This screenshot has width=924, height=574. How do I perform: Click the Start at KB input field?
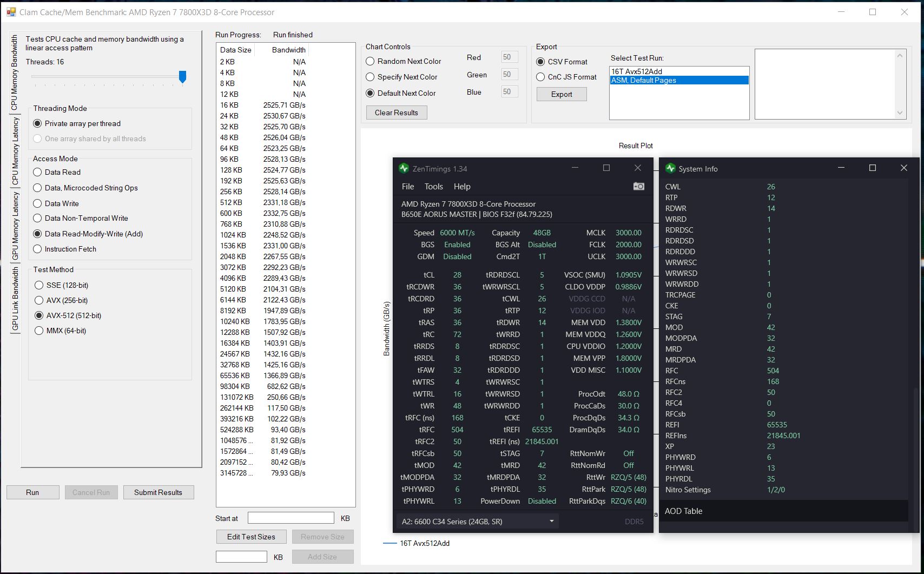click(291, 518)
